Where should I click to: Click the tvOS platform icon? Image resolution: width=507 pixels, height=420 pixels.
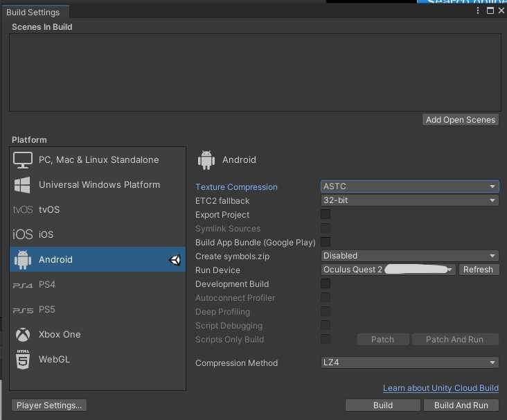point(23,210)
